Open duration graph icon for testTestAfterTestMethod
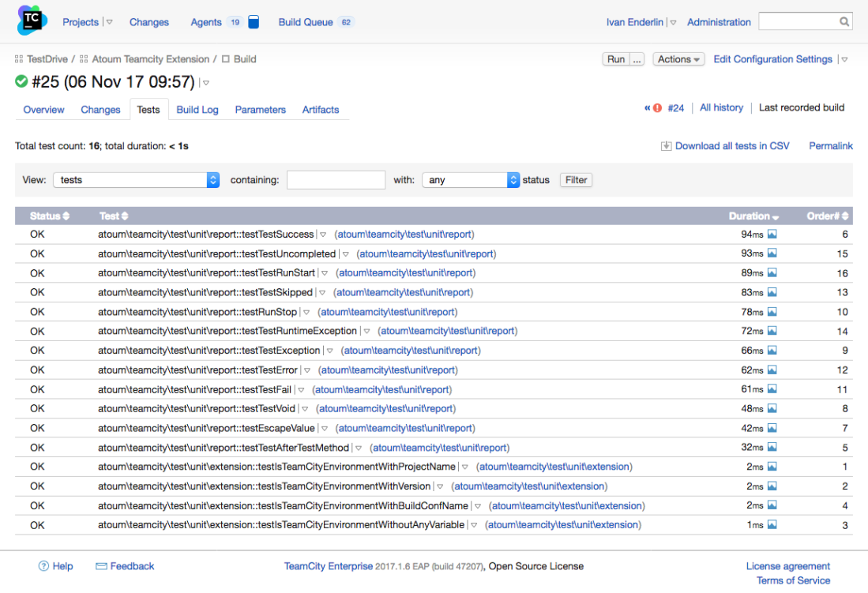Image resolution: width=868 pixels, height=593 pixels. (x=772, y=448)
